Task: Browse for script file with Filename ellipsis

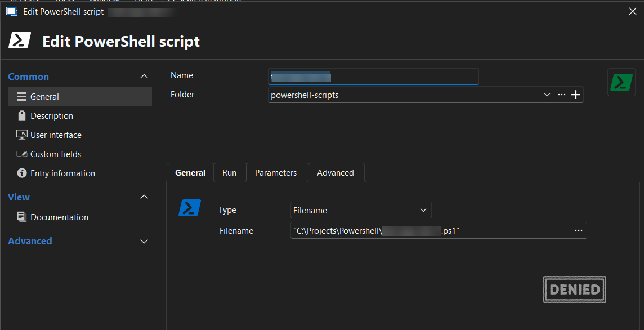Action: tap(579, 230)
